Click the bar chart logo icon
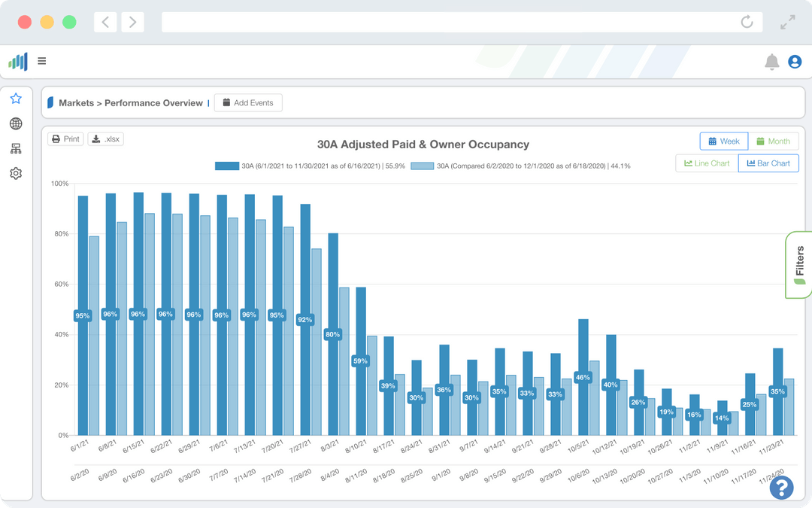 coord(17,62)
